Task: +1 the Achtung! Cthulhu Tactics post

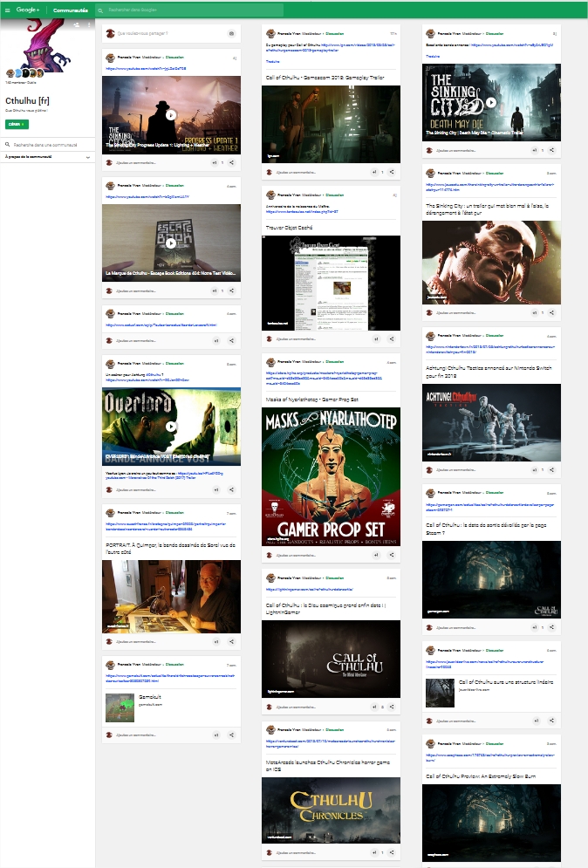Action: [x=535, y=470]
